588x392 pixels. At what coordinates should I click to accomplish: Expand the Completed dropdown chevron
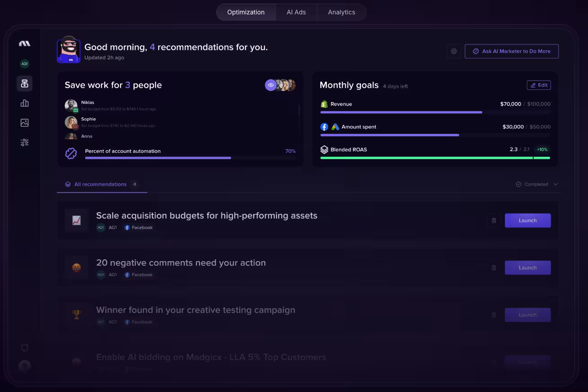click(x=556, y=184)
